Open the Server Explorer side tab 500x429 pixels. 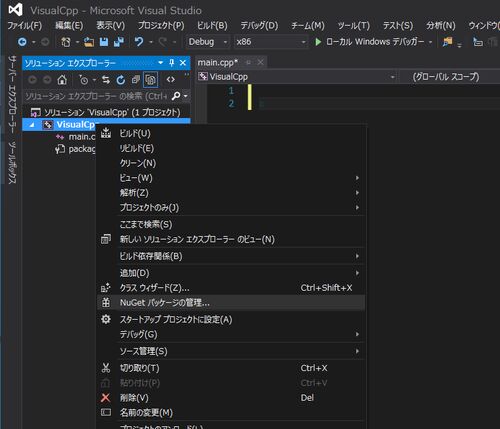point(12,95)
